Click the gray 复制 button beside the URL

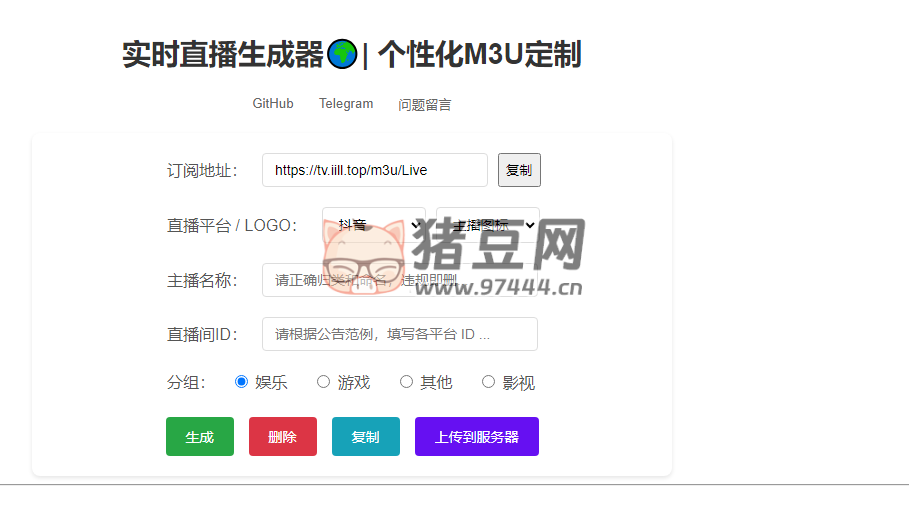tap(519, 170)
